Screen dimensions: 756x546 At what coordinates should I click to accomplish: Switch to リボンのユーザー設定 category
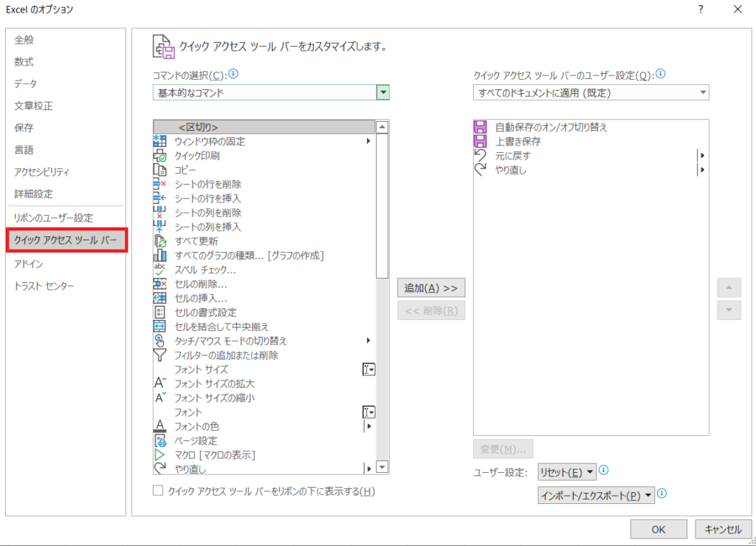pyautogui.click(x=54, y=218)
